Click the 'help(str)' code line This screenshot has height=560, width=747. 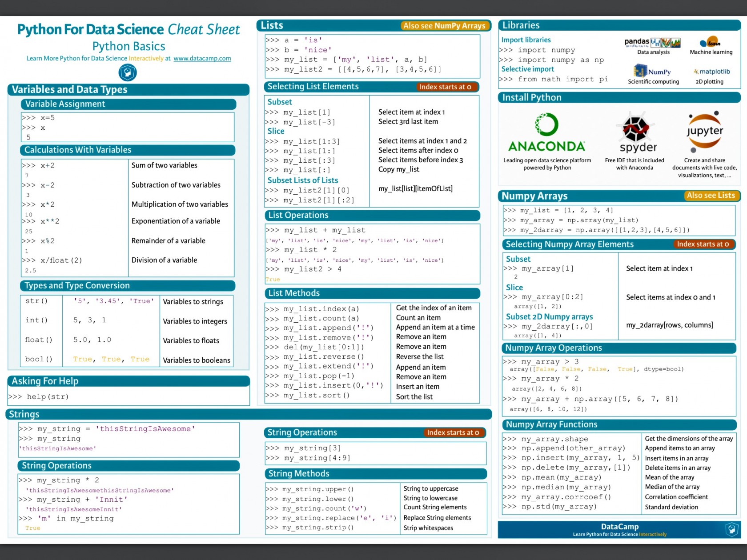[x=38, y=397]
